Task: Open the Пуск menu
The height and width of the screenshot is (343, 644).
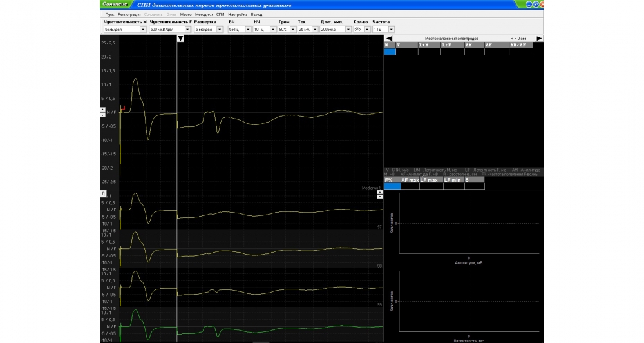Action: point(109,14)
